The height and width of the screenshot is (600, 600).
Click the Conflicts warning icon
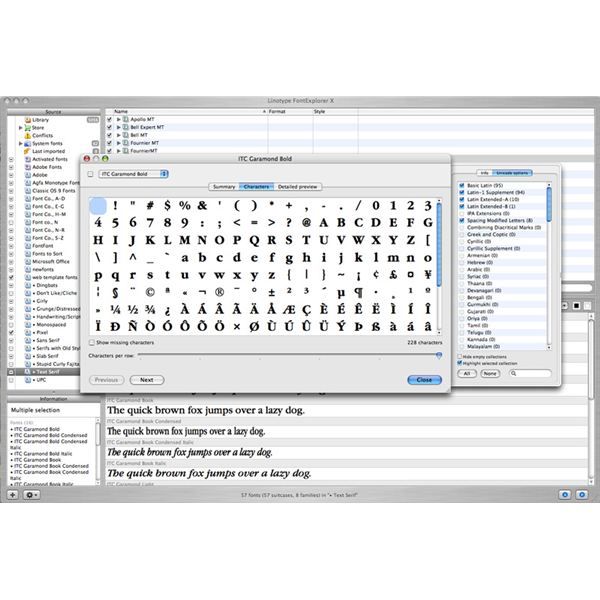28,135
